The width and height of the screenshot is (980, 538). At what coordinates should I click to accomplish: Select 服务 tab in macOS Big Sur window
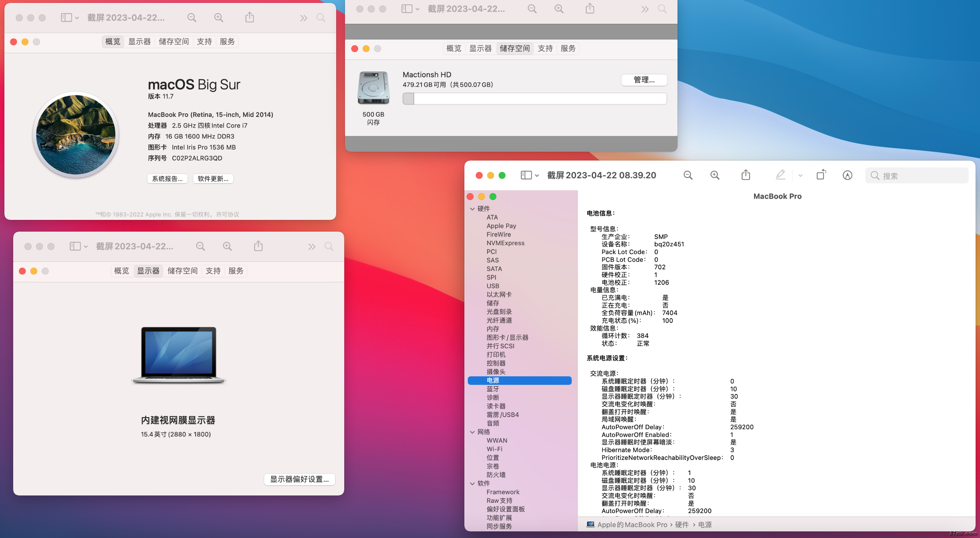click(227, 41)
